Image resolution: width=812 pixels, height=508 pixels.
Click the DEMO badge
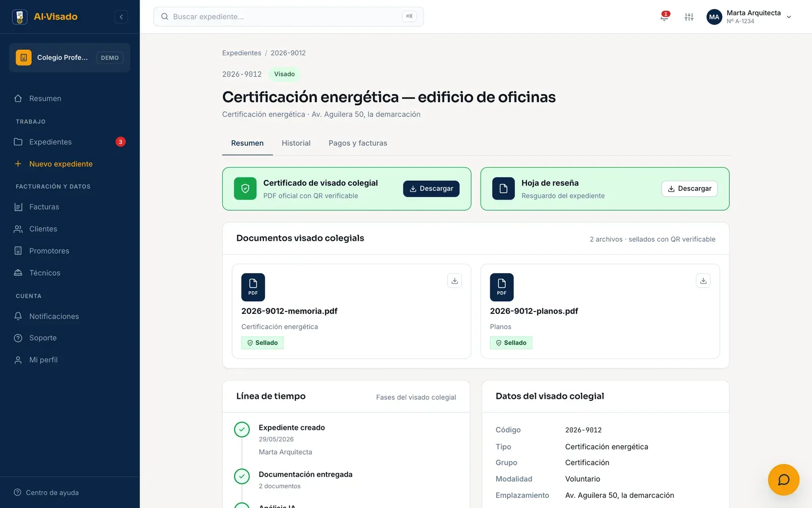point(110,58)
